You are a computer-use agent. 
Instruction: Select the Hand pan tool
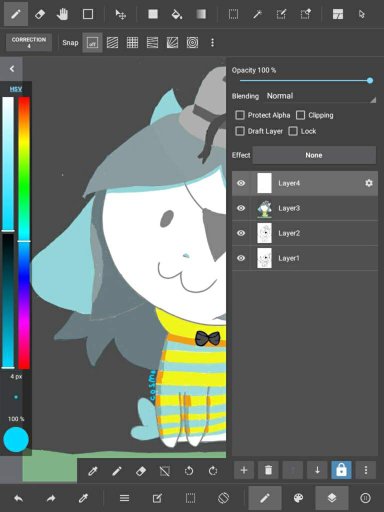pos(62,14)
